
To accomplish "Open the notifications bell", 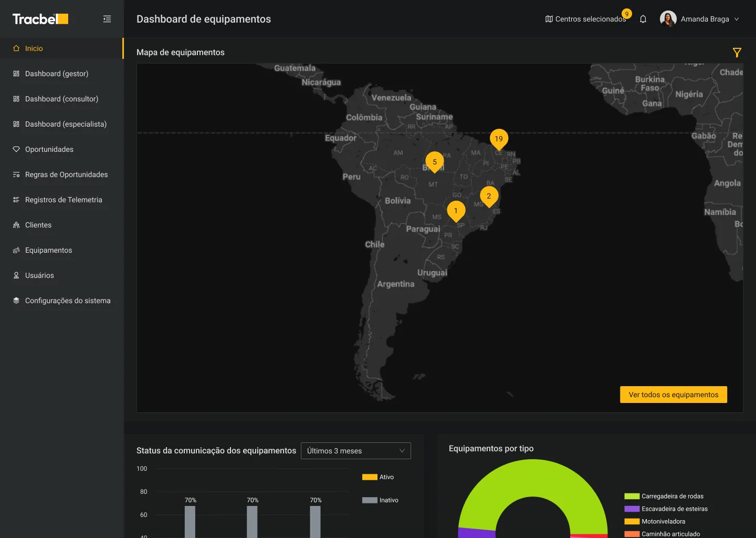I will click(x=643, y=19).
